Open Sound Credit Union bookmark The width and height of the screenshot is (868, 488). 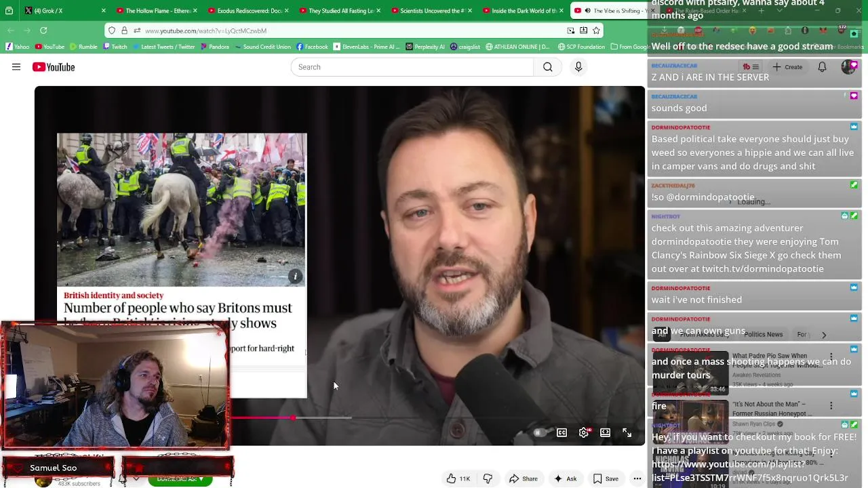pyautogui.click(x=262, y=47)
